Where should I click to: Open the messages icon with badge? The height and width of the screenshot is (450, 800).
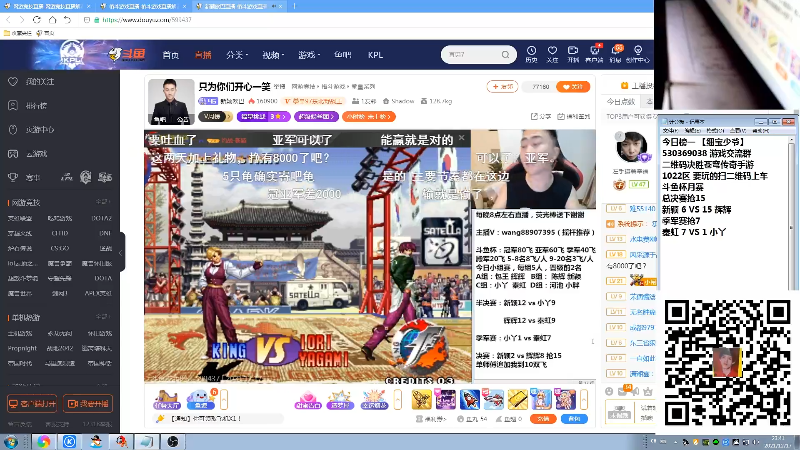tap(616, 54)
